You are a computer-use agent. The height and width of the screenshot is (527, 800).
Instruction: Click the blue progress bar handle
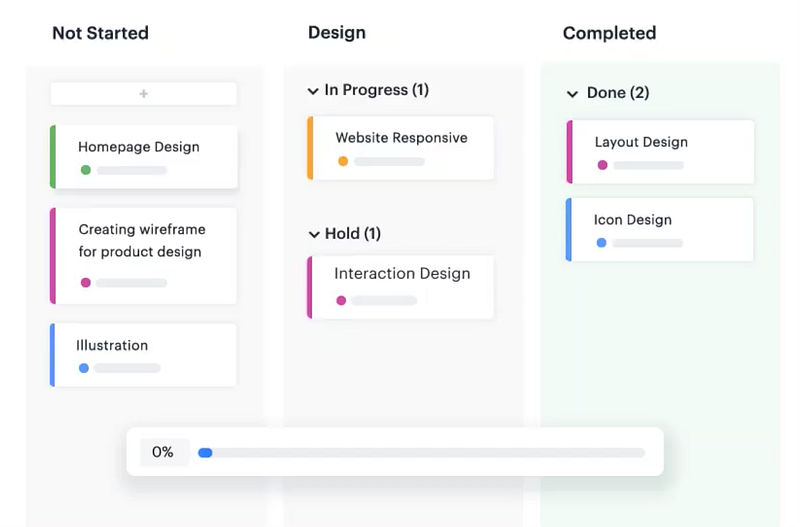(205, 453)
